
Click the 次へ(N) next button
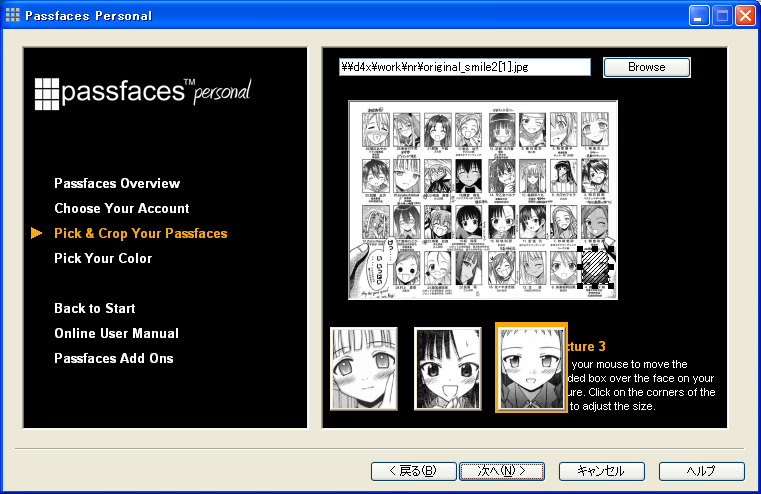point(502,471)
